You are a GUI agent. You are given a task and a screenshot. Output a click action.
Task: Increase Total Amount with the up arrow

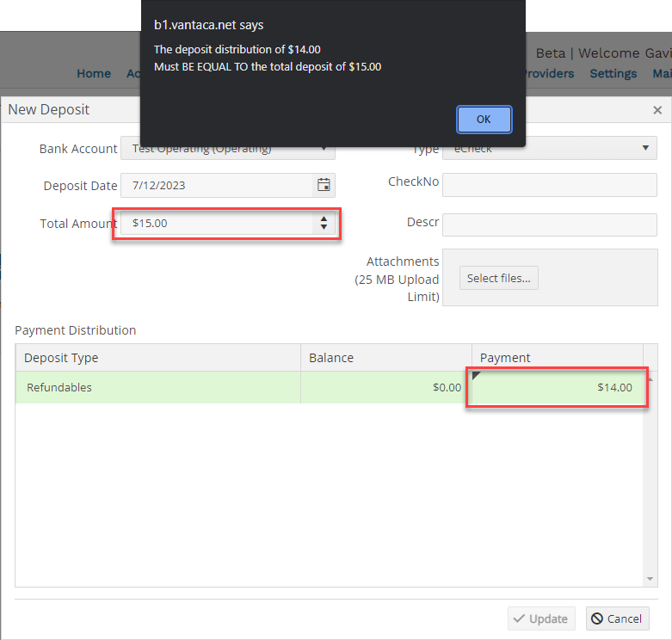coord(324,218)
